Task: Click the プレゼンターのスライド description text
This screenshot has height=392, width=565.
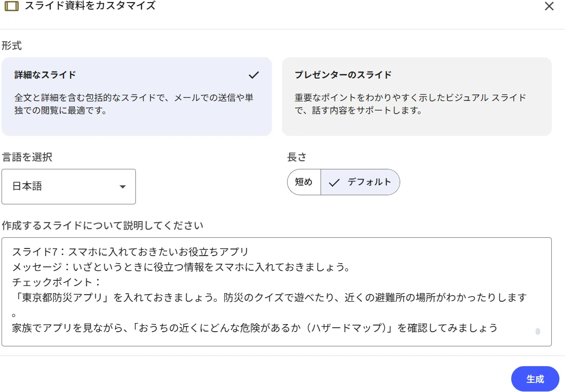Action: [x=410, y=104]
